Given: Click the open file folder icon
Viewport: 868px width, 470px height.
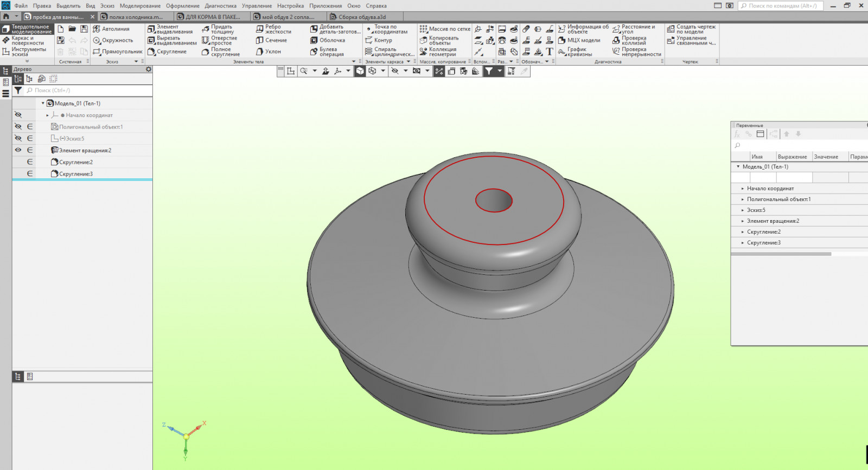Looking at the screenshot, I should [72, 29].
